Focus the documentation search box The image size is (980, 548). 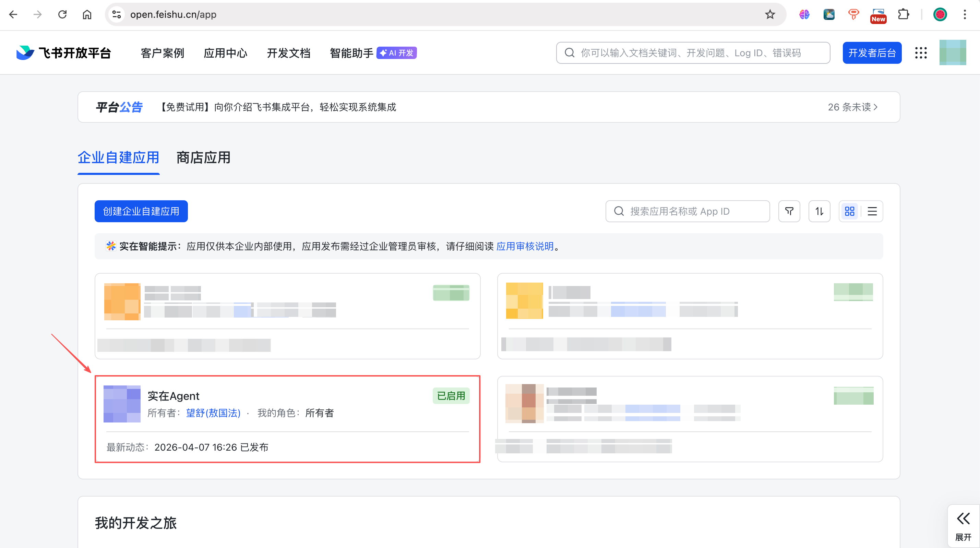point(693,53)
